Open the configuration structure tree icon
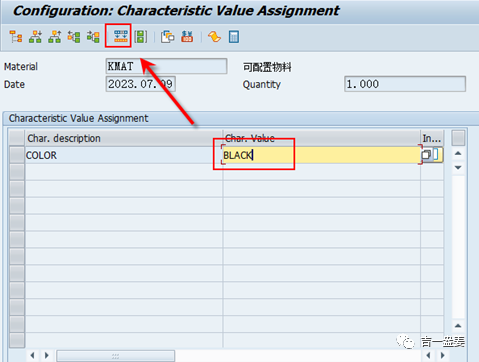The image size is (479, 362). [x=16, y=36]
